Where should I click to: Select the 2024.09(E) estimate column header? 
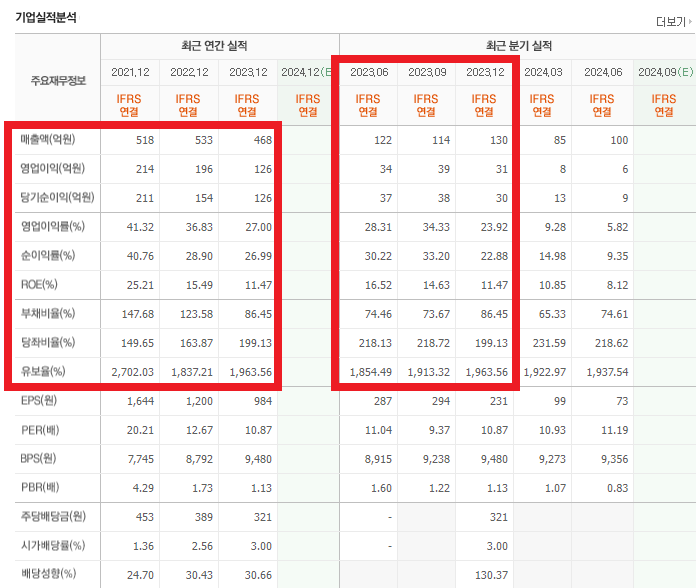point(665,72)
